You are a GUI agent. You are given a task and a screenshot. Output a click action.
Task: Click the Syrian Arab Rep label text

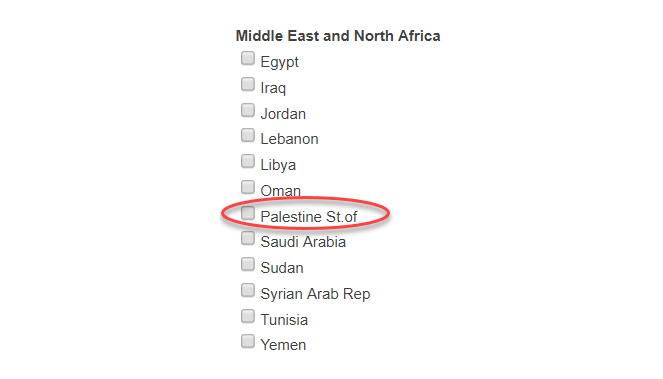pos(315,294)
